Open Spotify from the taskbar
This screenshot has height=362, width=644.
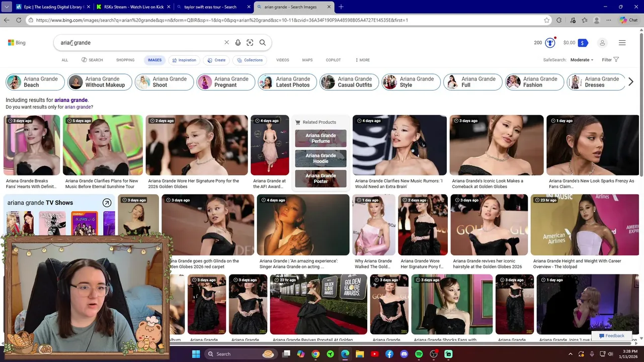point(419,354)
